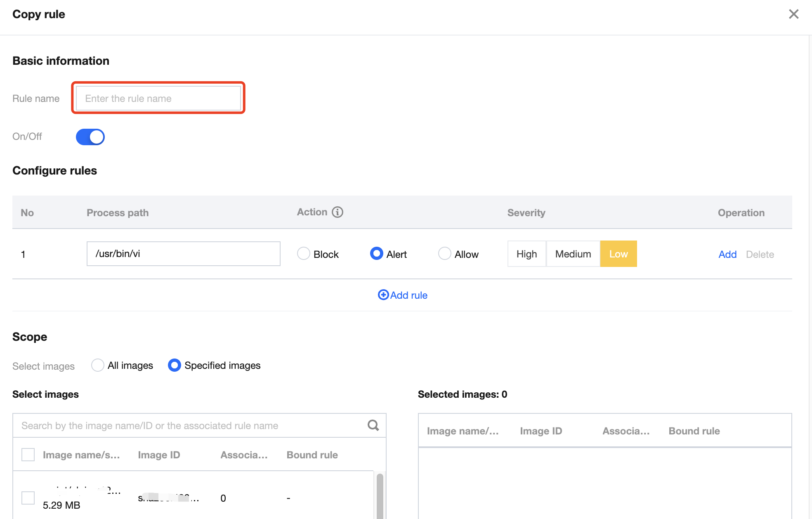Check the select-all images header checkbox

pyautogui.click(x=28, y=455)
